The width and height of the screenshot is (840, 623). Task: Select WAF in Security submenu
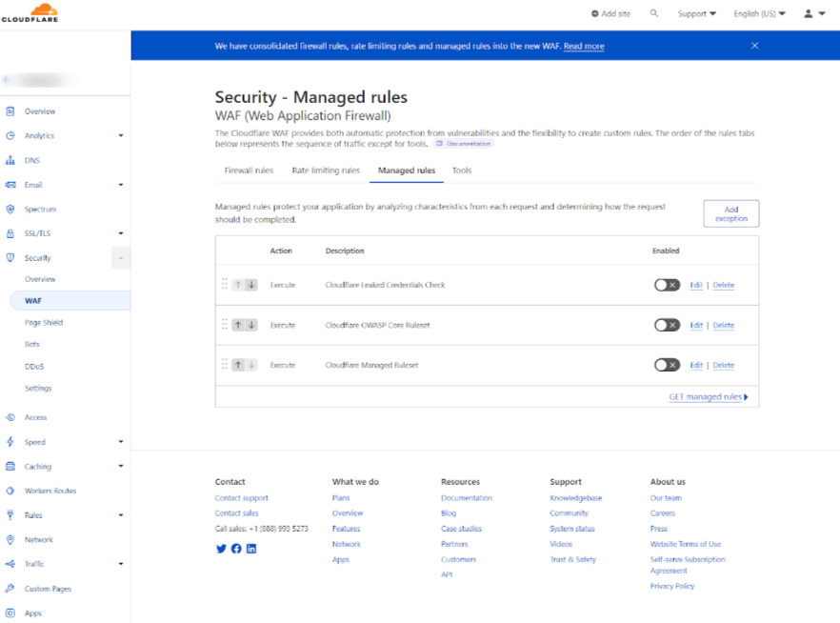(70, 300)
